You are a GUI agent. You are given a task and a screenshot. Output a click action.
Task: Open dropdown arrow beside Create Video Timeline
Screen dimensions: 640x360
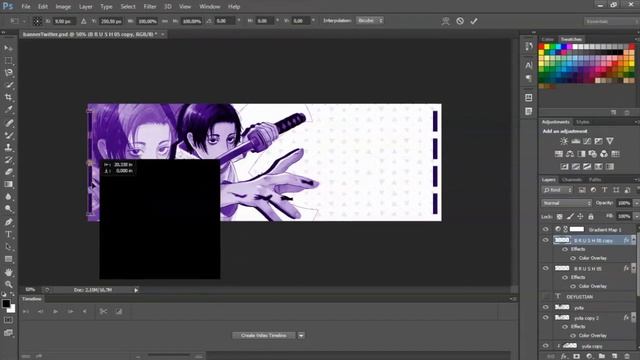click(301, 336)
